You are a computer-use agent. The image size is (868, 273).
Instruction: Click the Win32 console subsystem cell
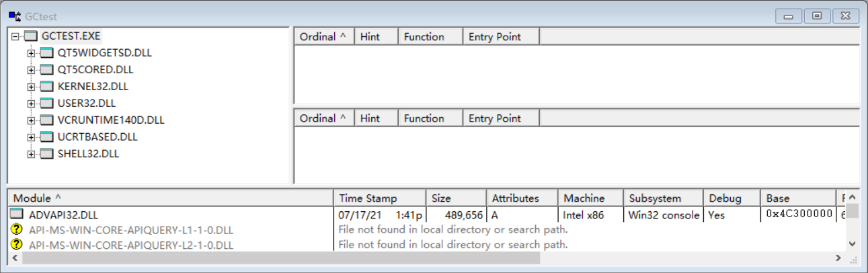point(664,215)
